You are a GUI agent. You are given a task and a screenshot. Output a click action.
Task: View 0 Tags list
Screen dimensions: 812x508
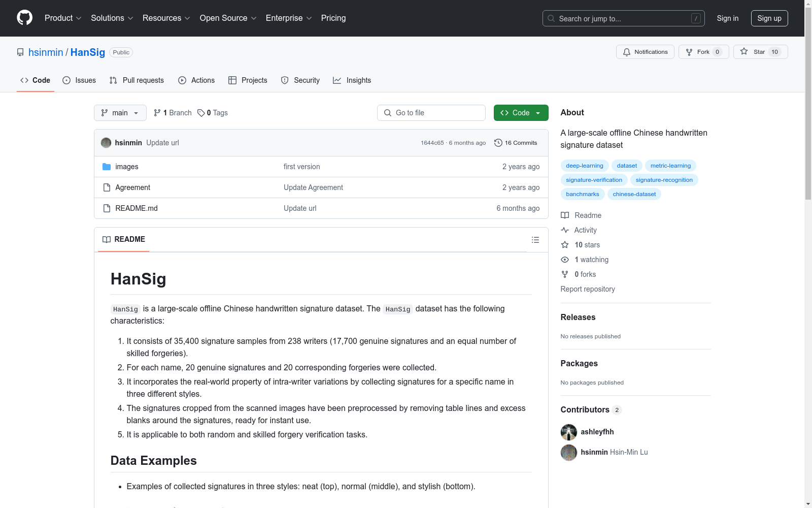(213, 113)
